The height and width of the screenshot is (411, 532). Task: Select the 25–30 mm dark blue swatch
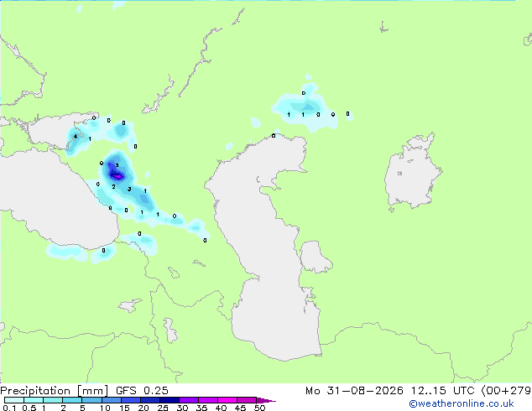point(170,400)
